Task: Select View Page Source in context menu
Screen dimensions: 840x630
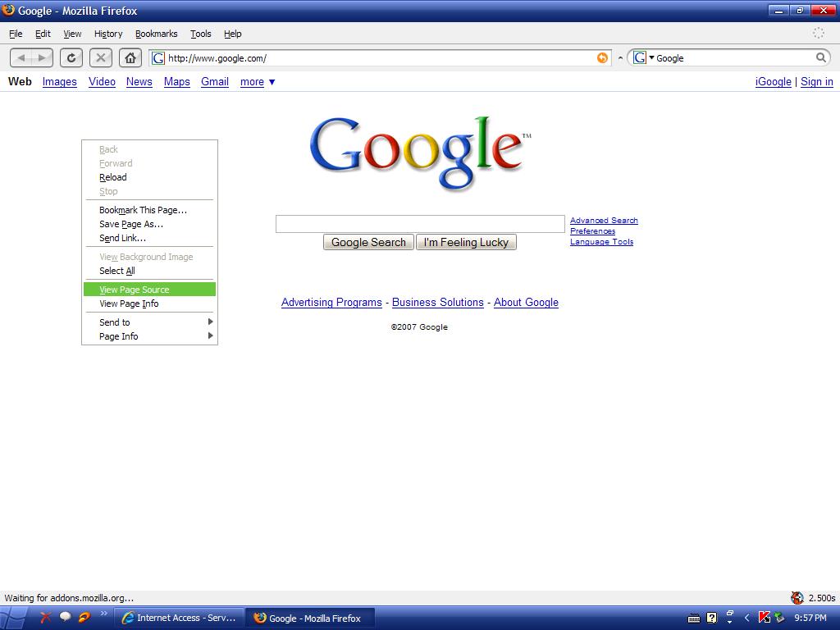Action: click(x=149, y=290)
